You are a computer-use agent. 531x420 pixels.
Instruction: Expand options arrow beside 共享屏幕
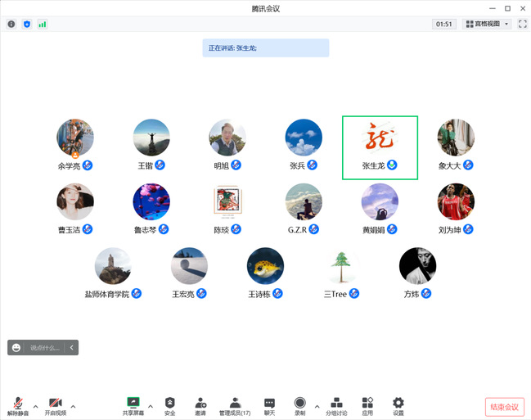point(151,405)
